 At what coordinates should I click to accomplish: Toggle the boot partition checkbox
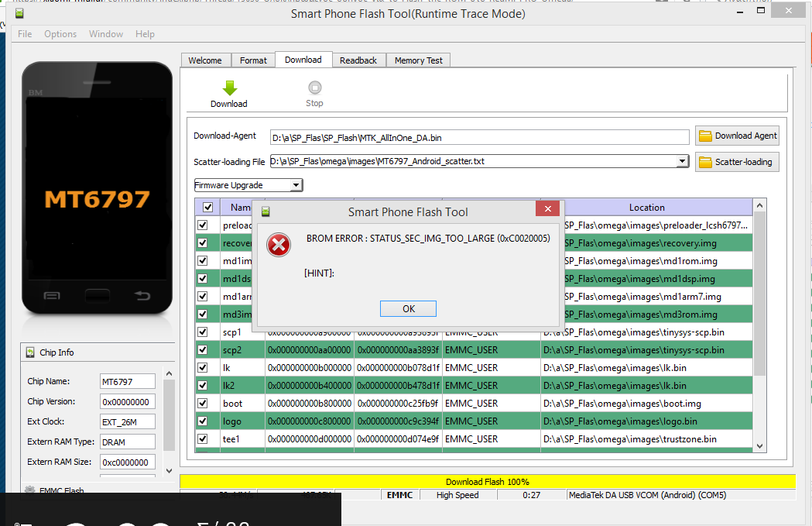pos(203,404)
